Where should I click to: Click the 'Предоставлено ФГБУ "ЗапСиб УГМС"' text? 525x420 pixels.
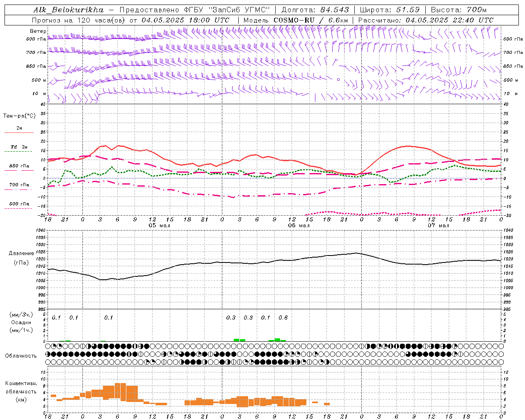(194, 10)
